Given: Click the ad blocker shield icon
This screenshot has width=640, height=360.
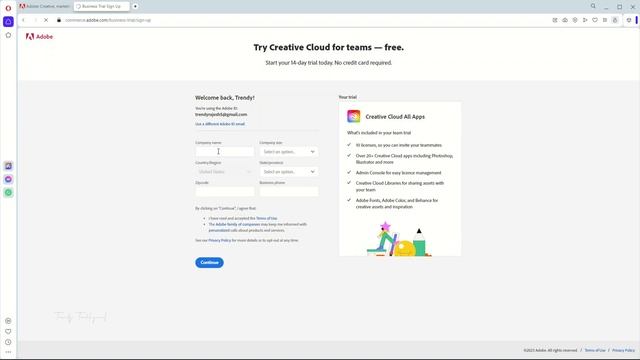Looking at the screenshot, I should 575,20.
